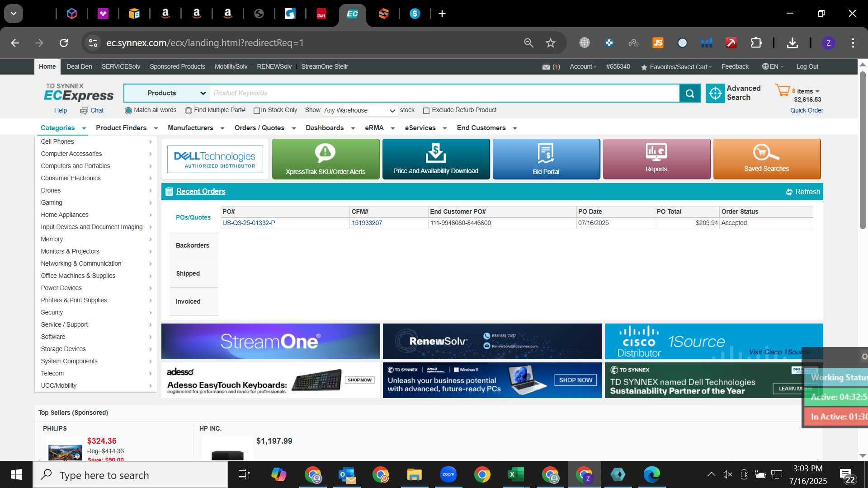Viewport: 868px width, 488px height.
Task: Open the Orders / Quotes menu
Action: (265, 128)
